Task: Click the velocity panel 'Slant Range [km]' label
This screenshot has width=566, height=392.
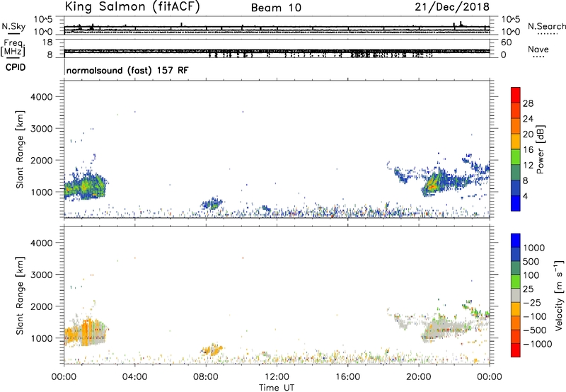Action: (20, 296)
